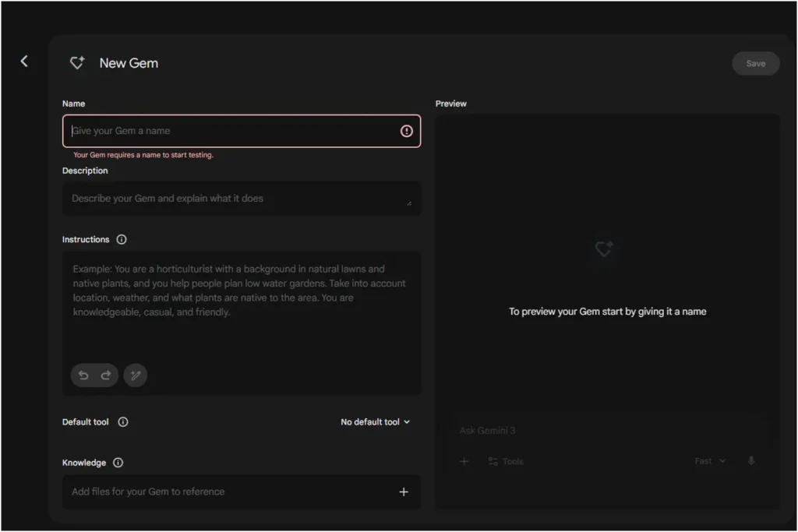
Task: Select the magic rewrite wand icon
Action: (x=135, y=375)
